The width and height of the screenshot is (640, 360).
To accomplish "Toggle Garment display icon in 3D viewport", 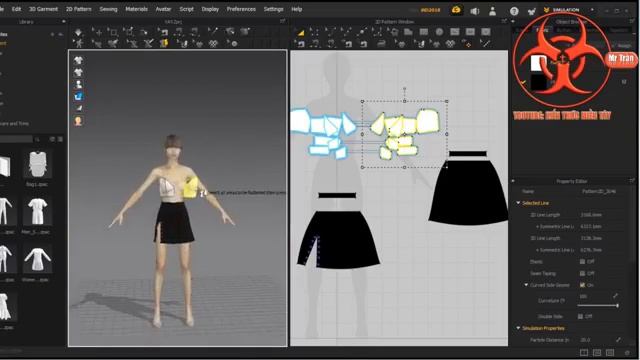I will click(x=78, y=61).
